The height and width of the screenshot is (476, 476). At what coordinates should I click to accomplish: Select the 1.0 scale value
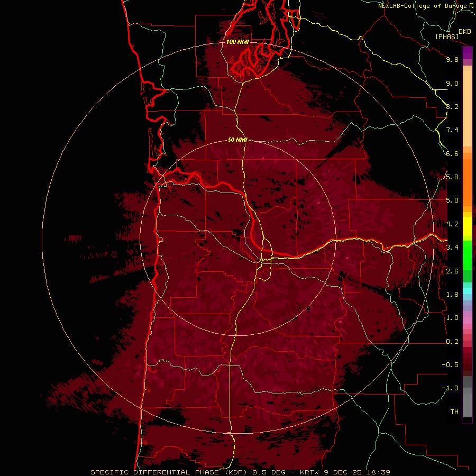coord(452,318)
